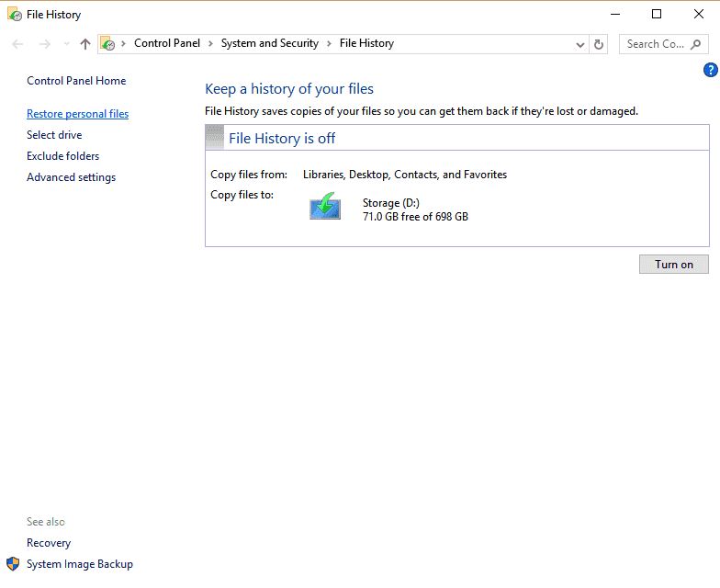Click the File History title bar icon
The height and width of the screenshot is (588, 720).
(15, 15)
